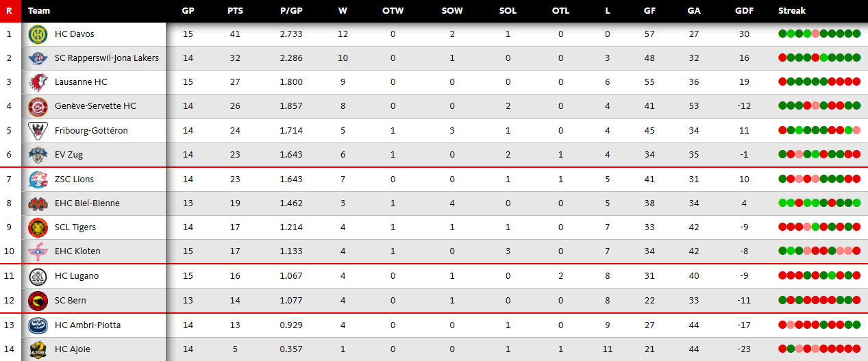This screenshot has width=868, height=361.
Task: Click the first streak dot for HC Davos
Action: point(782,34)
